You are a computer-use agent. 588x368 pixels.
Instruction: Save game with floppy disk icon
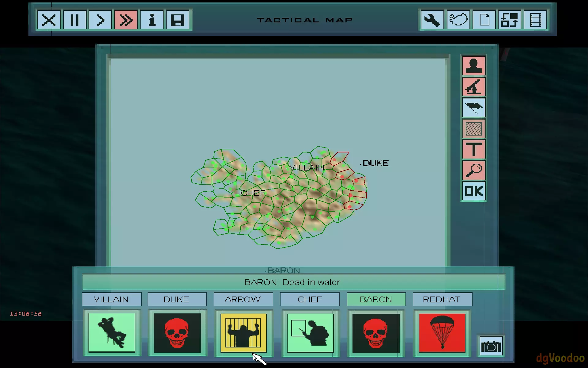tap(177, 20)
